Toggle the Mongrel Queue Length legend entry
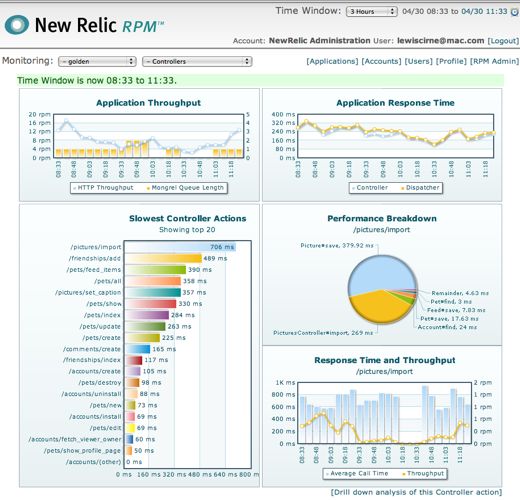The height and width of the screenshot is (500, 520). (185, 188)
